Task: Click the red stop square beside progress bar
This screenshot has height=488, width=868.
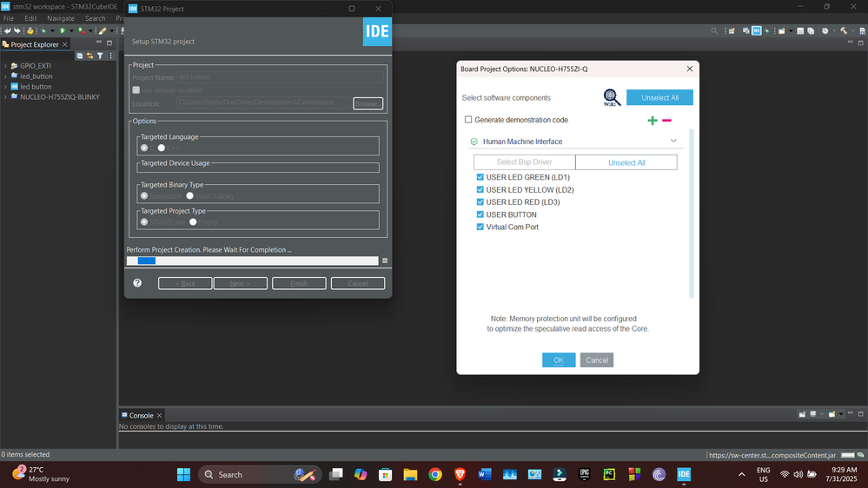Action: click(x=385, y=260)
